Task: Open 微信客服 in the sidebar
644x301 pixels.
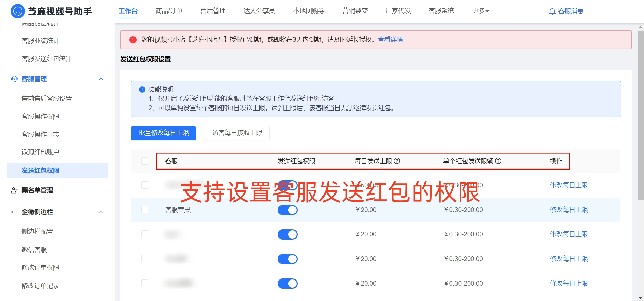Action: (x=34, y=250)
